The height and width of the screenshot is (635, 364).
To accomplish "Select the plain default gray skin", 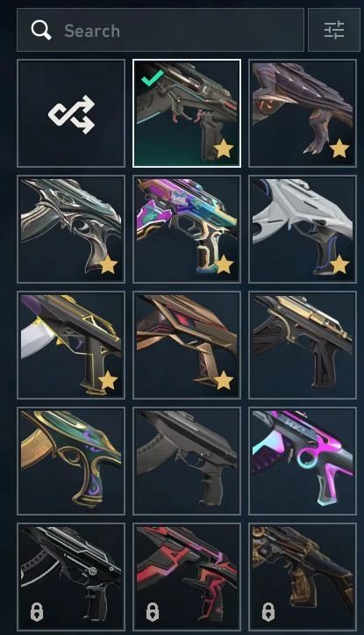I will [x=187, y=461].
